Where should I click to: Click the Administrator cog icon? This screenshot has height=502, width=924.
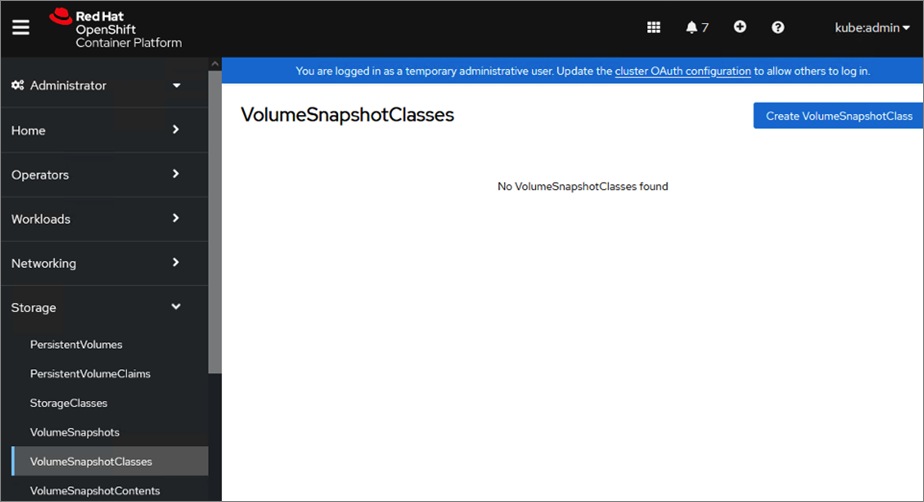tap(18, 85)
